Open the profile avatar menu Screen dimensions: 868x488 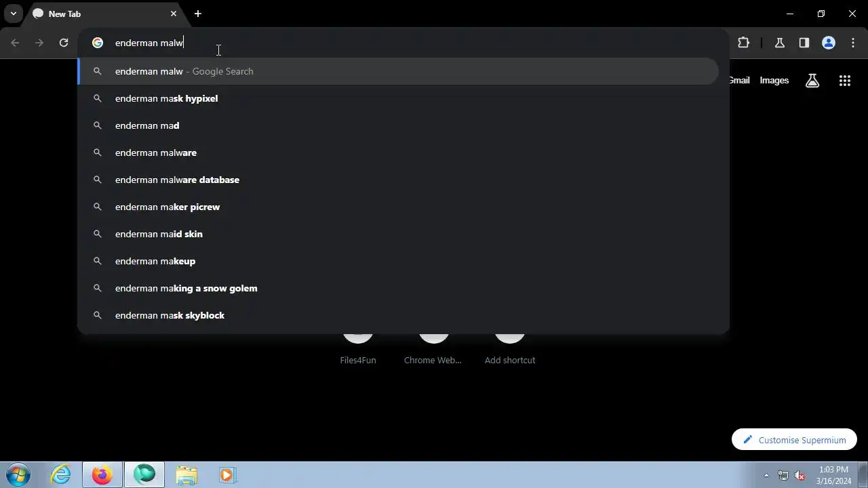coord(828,43)
